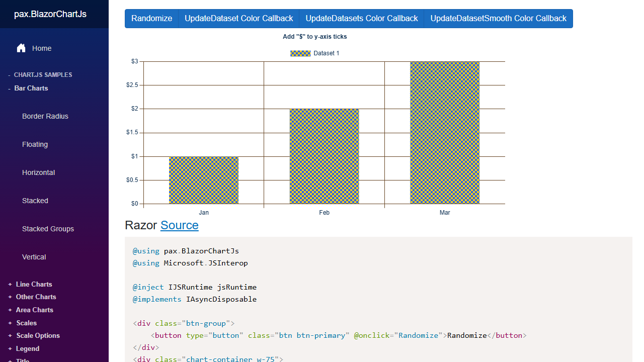Click the $2.5 y-axis tick label
The width and height of the screenshot is (644, 362).
tap(132, 85)
